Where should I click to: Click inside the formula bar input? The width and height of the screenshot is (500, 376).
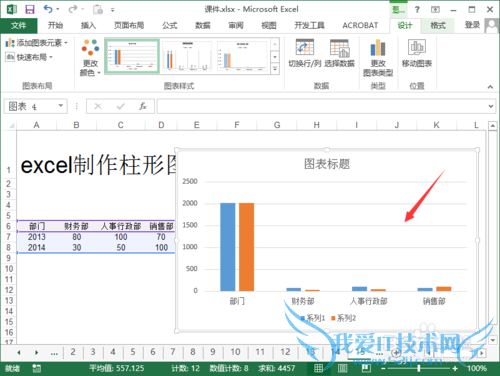point(321,106)
